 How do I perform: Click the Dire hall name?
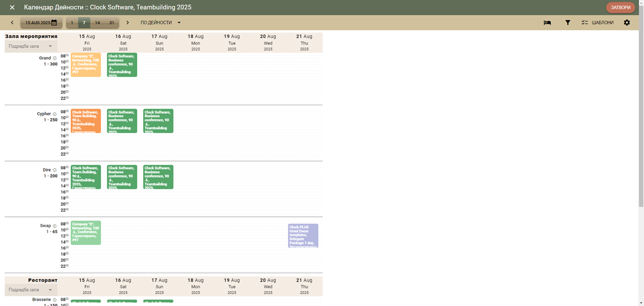(x=47, y=170)
